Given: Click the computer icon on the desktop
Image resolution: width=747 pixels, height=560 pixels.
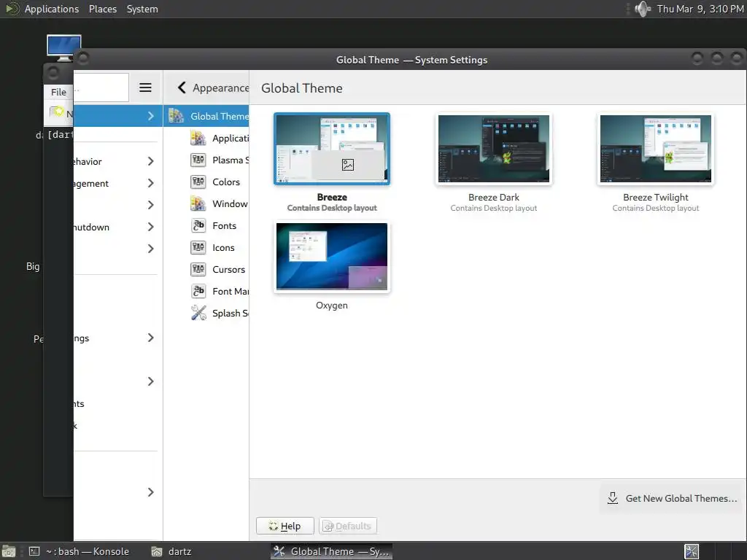Looking at the screenshot, I should tap(64, 47).
